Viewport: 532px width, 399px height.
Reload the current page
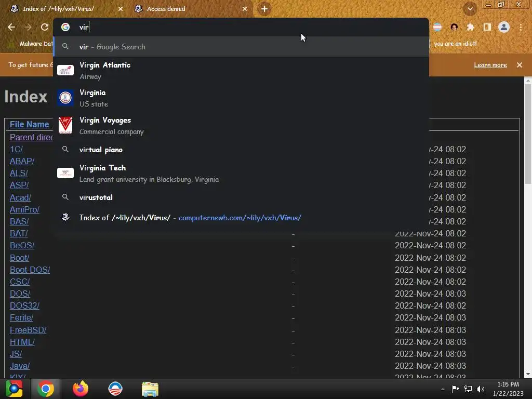pos(45,27)
